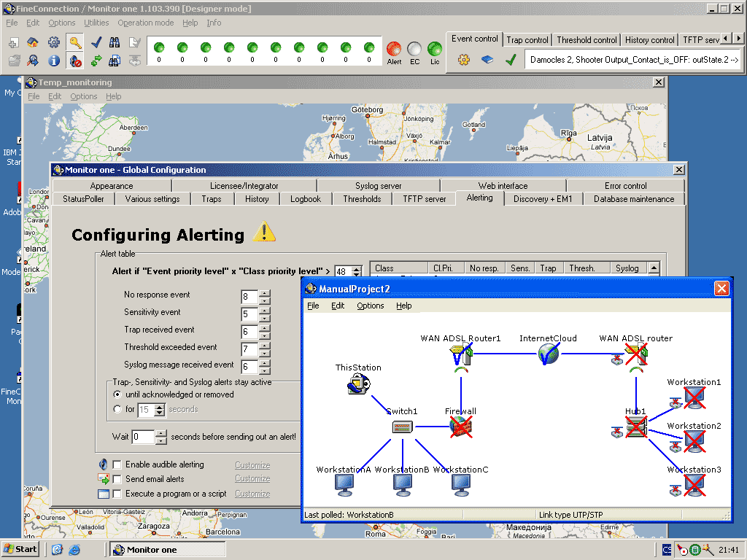Click Customize link for email alerts
Screen dimensions: 747x560
click(x=252, y=479)
